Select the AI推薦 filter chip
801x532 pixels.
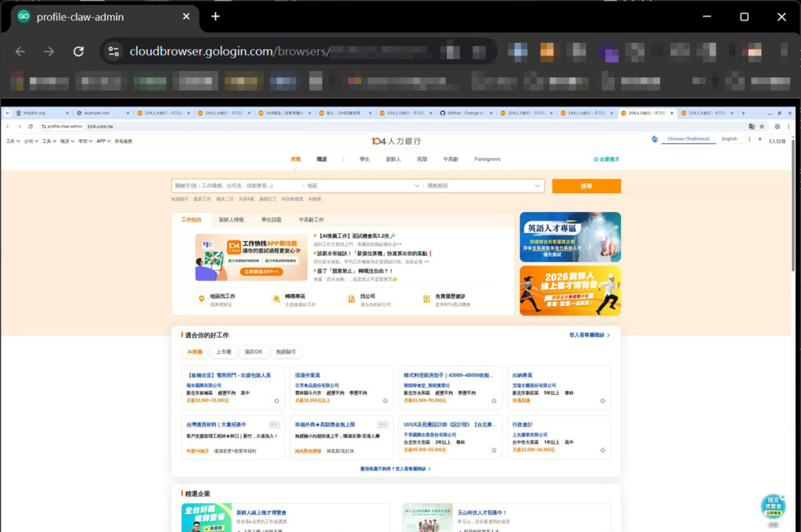click(195, 352)
